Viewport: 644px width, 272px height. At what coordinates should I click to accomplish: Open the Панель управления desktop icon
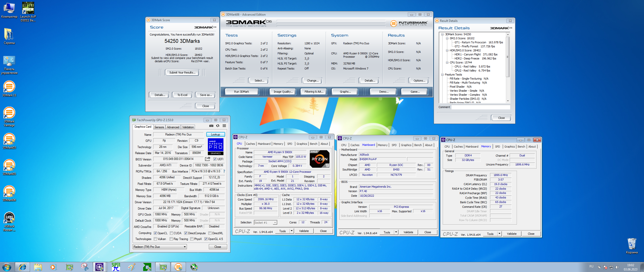point(9,65)
